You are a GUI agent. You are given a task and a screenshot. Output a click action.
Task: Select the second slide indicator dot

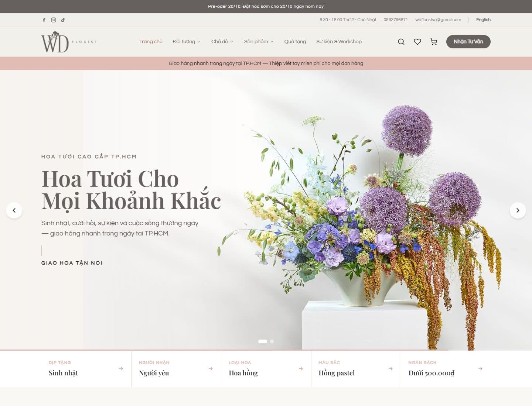[272, 341]
